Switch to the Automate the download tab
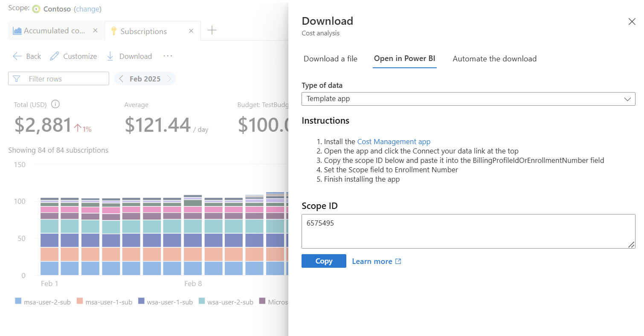This screenshot has width=644, height=336. (x=494, y=58)
